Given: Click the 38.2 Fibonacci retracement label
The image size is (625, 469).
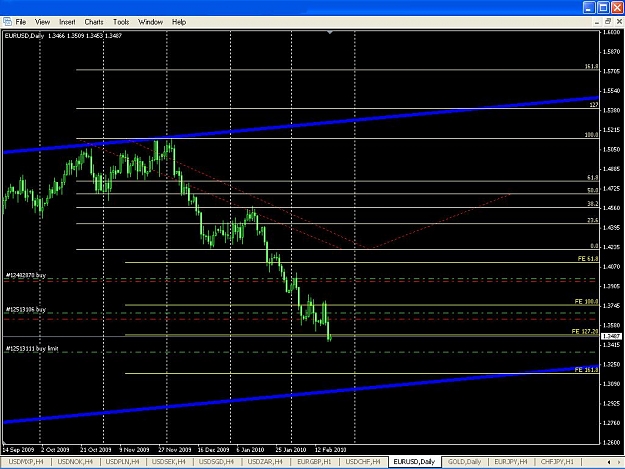Looking at the screenshot, I should coord(593,204).
